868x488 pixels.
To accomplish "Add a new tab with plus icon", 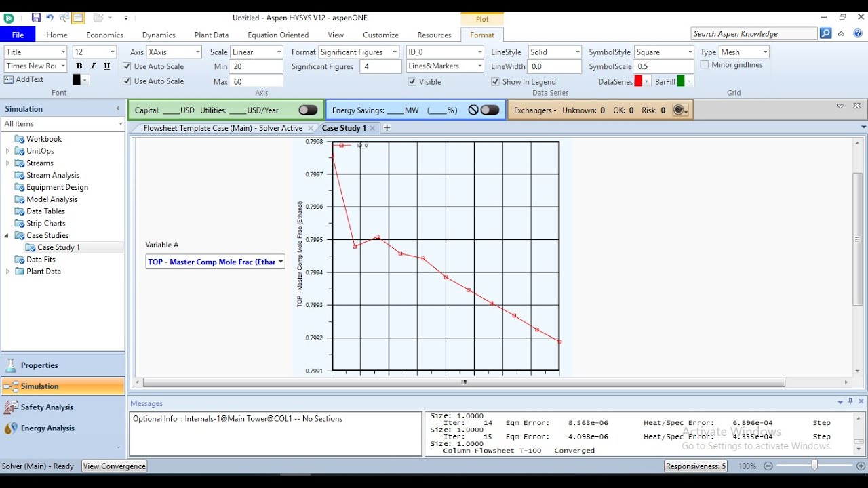I will coord(387,128).
